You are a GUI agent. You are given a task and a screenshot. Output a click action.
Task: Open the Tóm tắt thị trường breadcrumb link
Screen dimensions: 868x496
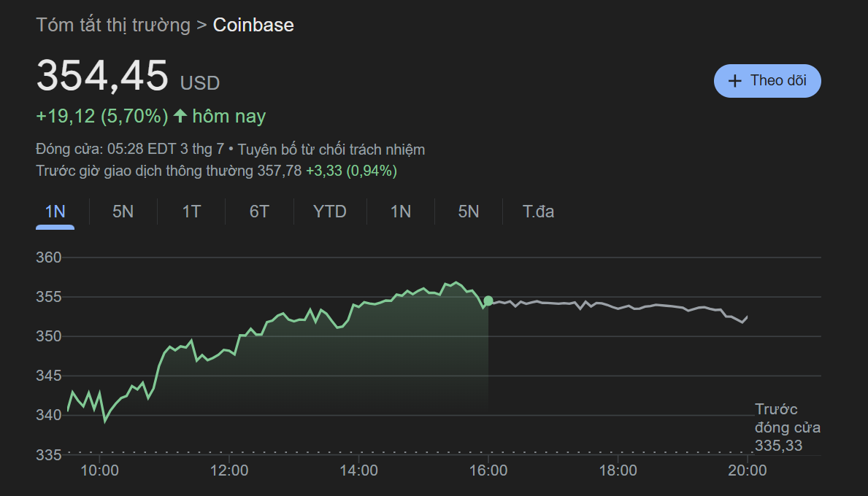(x=113, y=25)
